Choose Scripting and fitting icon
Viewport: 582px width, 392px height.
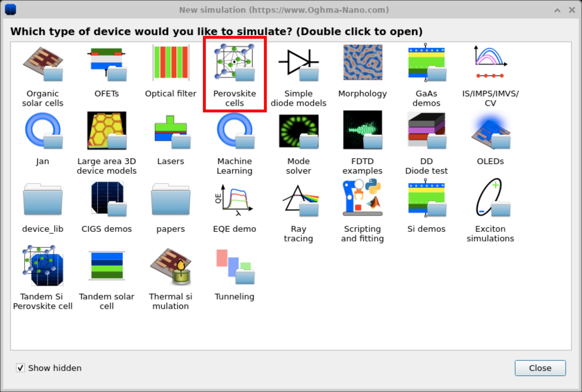coord(362,198)
